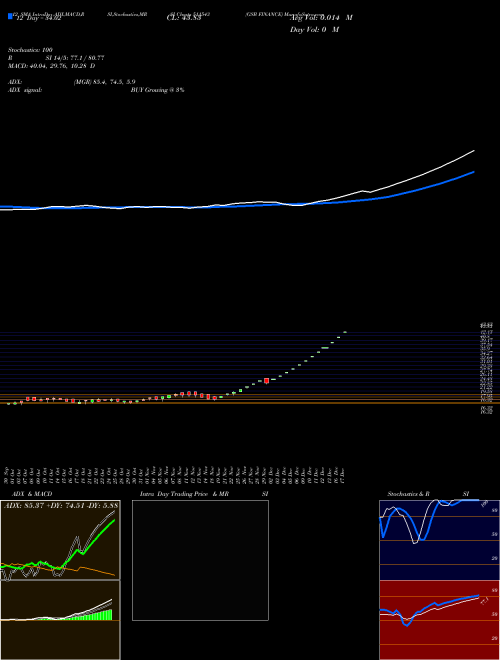Open the ADX indicator chart panel
The height and width of the screenshot is (660, 500).
pyautogui.click(x=60, y=540)
